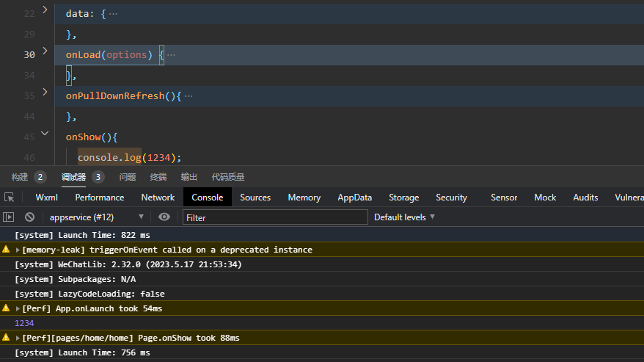
Task: Click the 1234 console output value
Action: [x=24, y=323]
